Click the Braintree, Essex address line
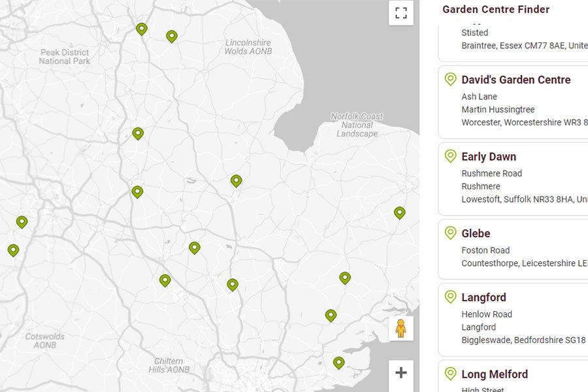 pos(524,46)
